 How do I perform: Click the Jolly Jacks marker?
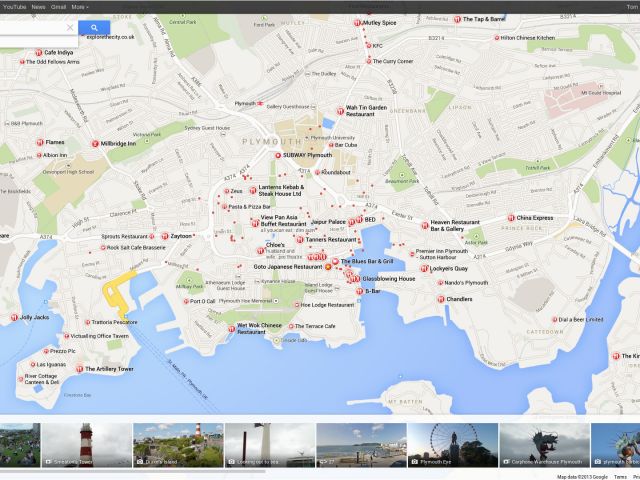(14, 317)
